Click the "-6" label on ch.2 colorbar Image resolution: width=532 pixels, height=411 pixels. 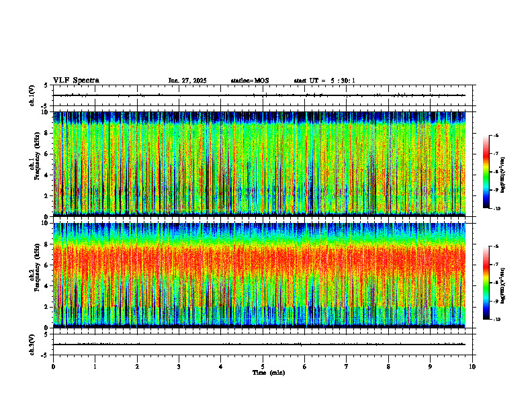click(x=496, y=246)
